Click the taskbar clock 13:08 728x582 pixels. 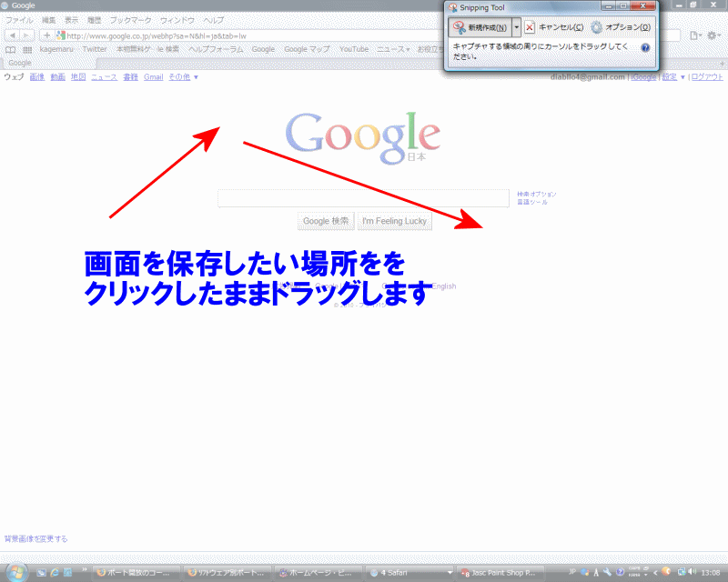click(711, 572)
